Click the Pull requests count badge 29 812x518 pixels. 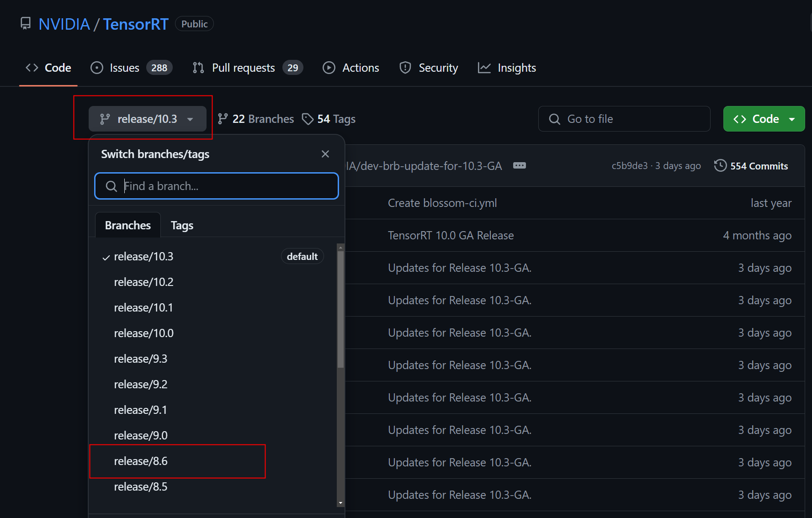(292, 68)
